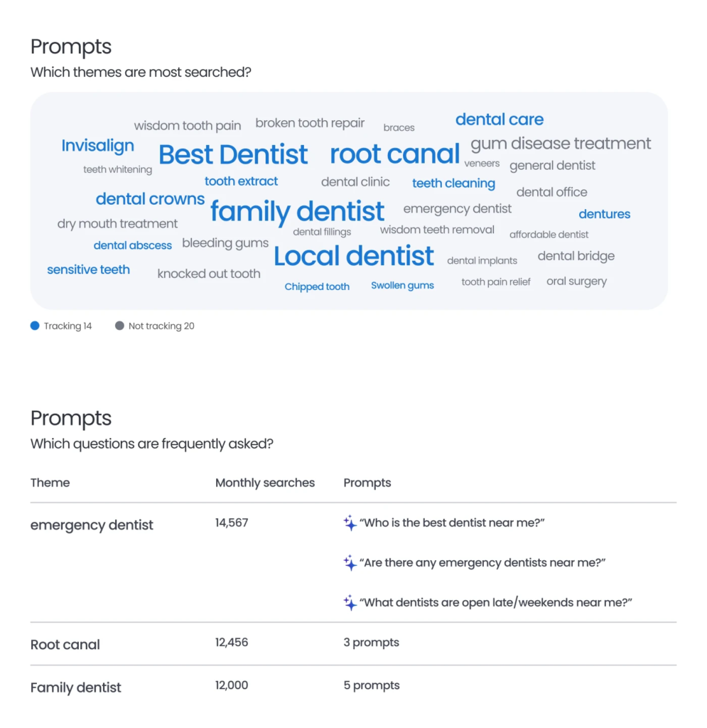Click the "dental crowns" tracked theme
707x728 pixels.
pyautogui.click(x=150, y=199)
